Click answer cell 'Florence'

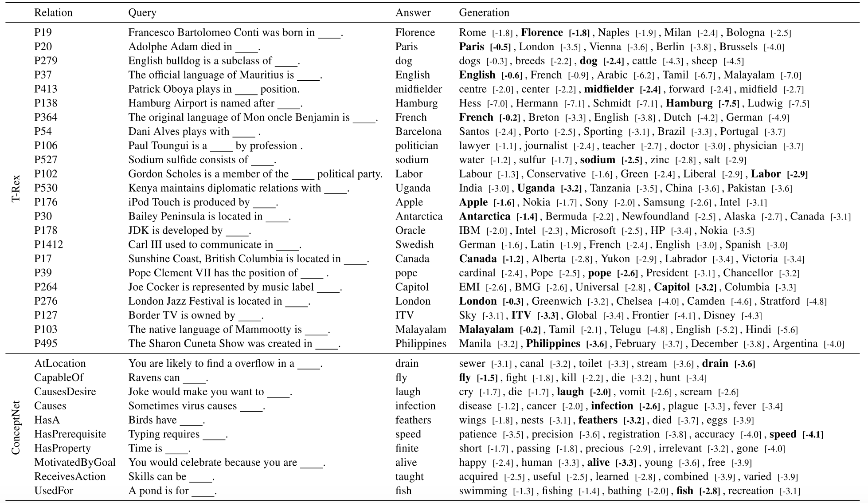(415, 32)
